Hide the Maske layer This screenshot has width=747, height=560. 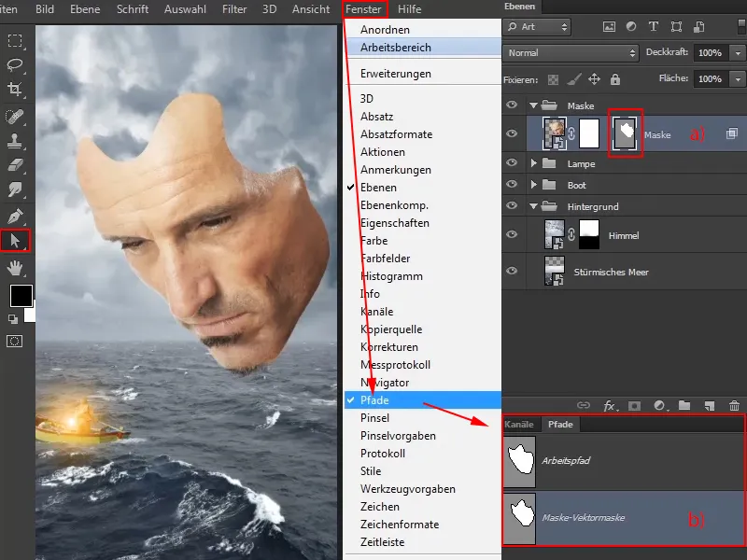(x=512, y=133)
